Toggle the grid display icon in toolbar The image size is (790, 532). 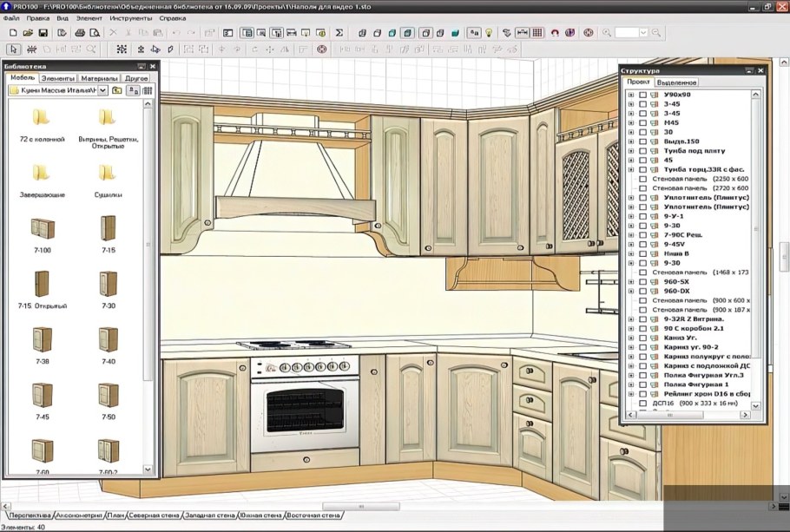[537, 33]
